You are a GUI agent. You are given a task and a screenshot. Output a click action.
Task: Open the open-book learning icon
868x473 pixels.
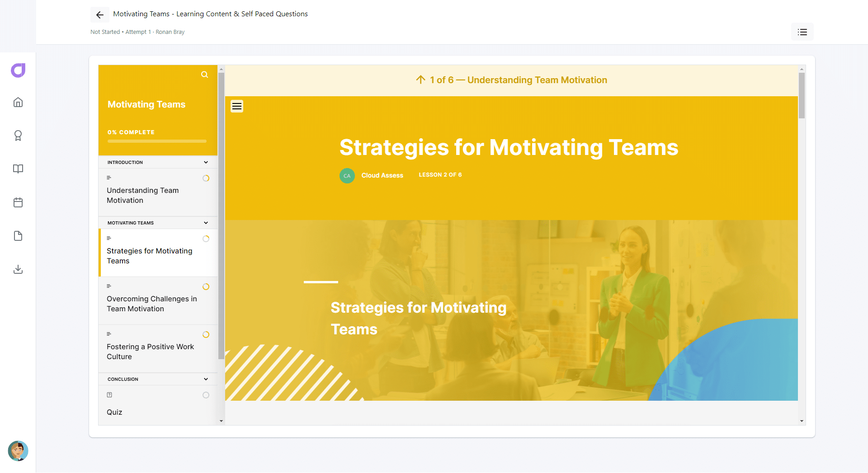tap(18, 169)
